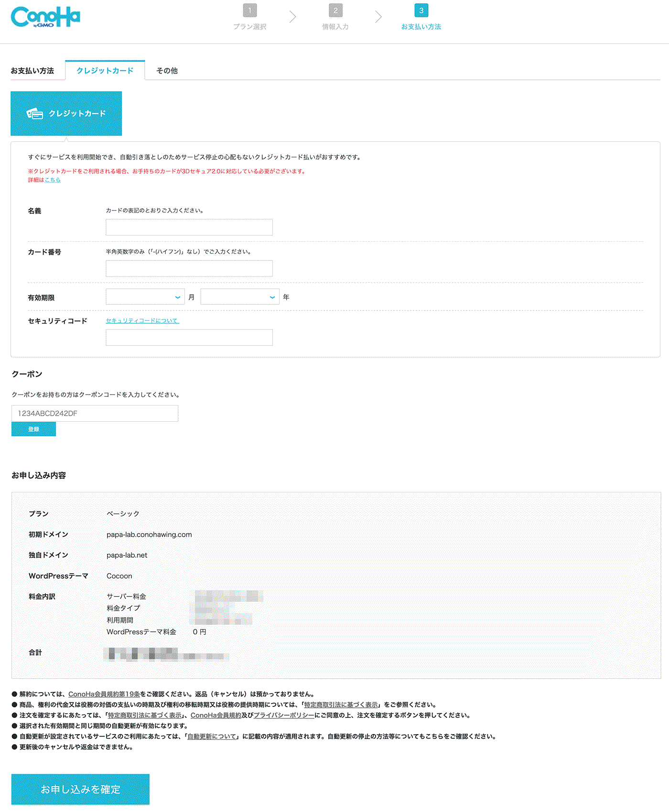Click the ConoHa by GMO logo

(x=45, y=17)
